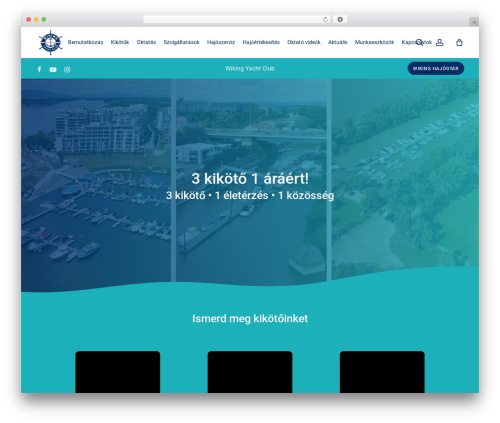
Task: Open the Bemutatkozás menu item
Action: [85, 42]
